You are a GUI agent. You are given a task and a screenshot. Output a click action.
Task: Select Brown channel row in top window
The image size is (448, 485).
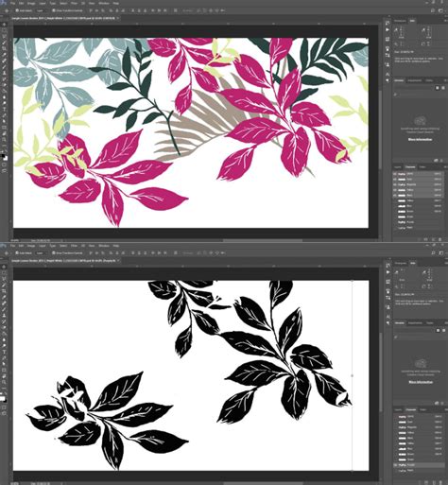418,211
